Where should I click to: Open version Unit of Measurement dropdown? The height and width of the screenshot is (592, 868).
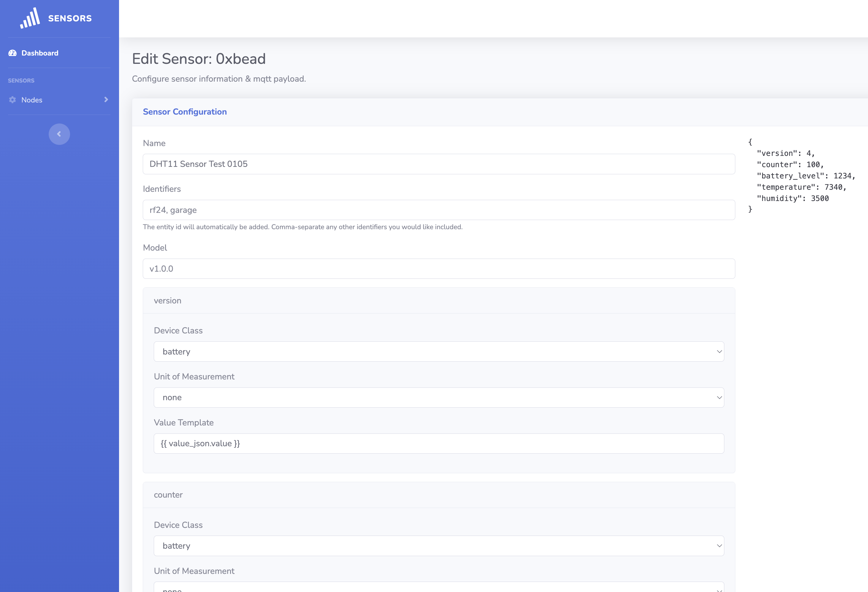438,398
